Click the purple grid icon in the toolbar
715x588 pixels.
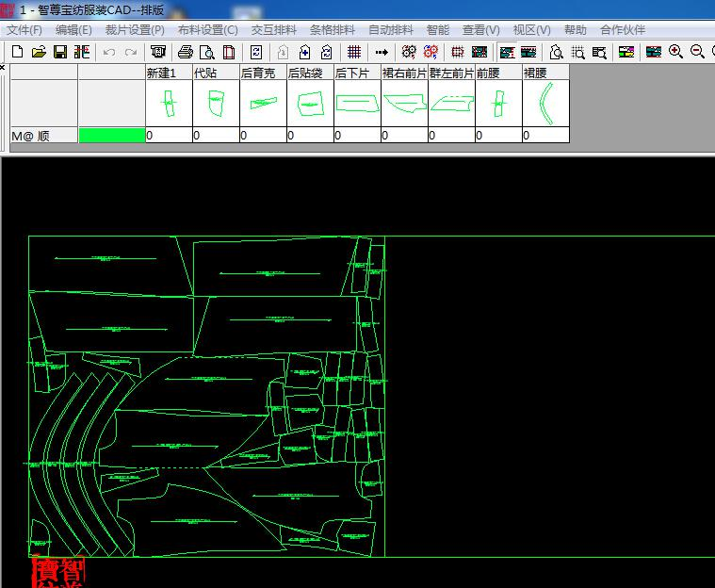click(354, 52)
